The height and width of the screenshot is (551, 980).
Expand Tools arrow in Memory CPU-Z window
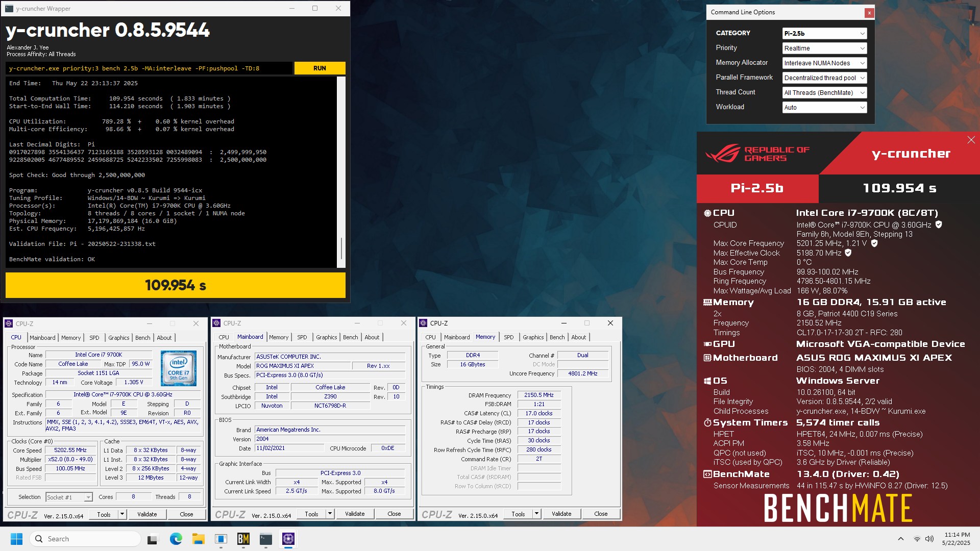(x=537, y=514)
